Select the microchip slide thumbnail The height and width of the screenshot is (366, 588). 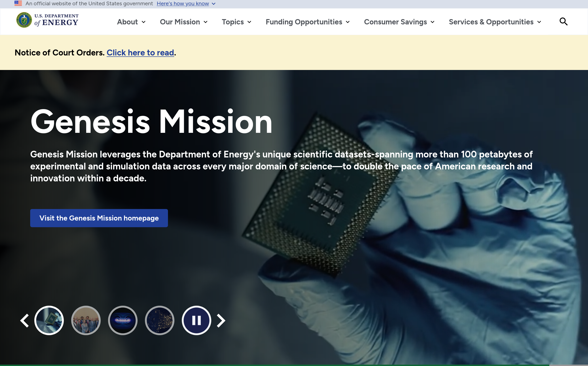coord(49,320)
